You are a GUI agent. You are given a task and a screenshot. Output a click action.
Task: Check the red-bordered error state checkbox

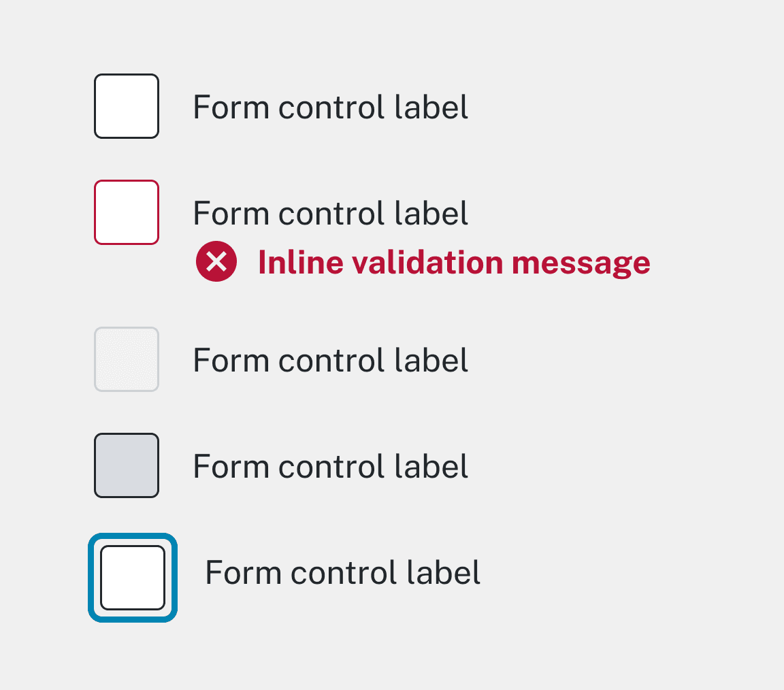(127, 212)
